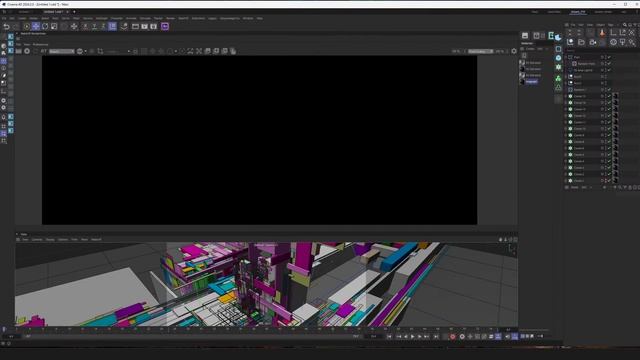Toggle Z axis lock
Screen dimensions: 640x360
(x=103, y=27)
